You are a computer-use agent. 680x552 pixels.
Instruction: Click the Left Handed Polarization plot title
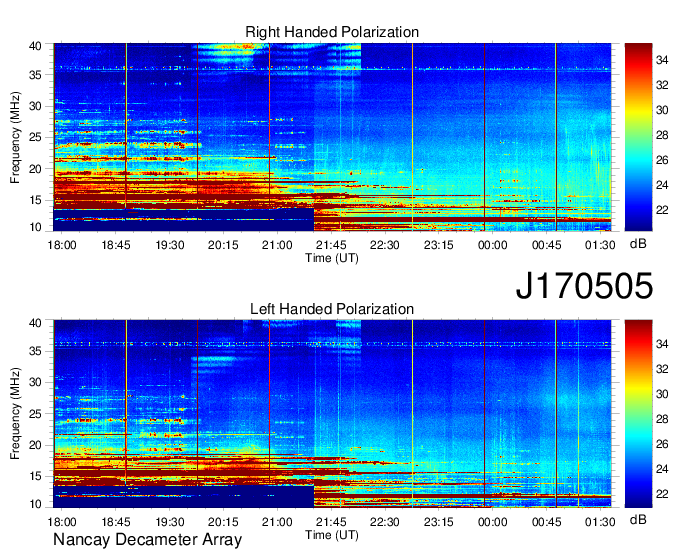coord(332,309)
